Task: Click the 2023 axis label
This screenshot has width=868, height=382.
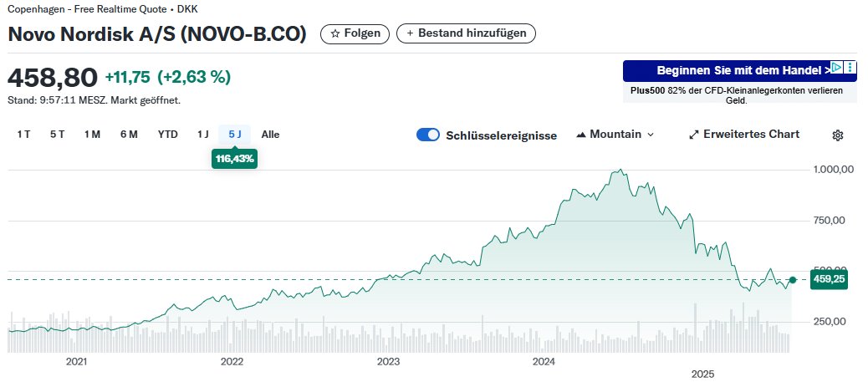Action: click(388, 362)
